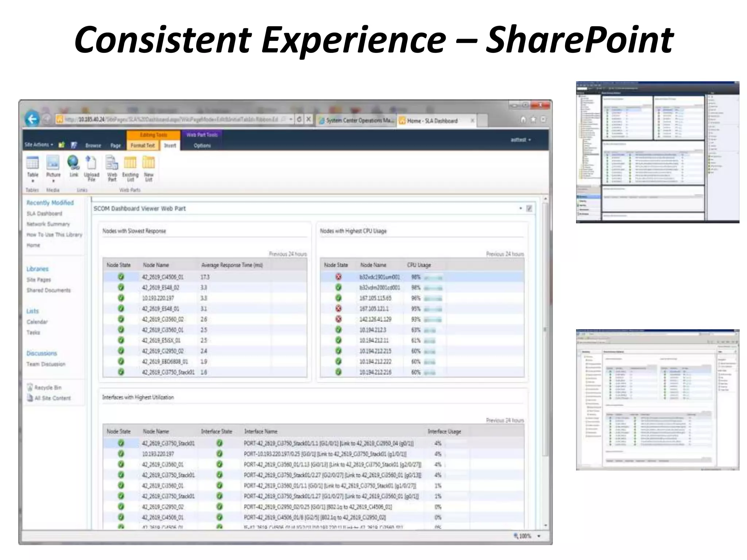Screen dimensions: 747x560
Task: Click the Existing List icon
Action: 130,163
